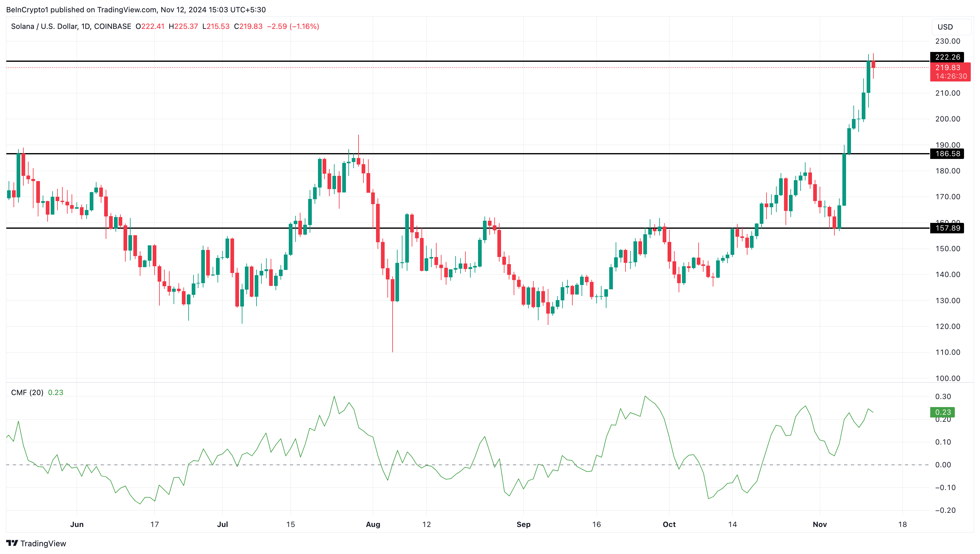Click the TradingView logo at bottom left
980x554 pixels.
click(x=36, y=543)
